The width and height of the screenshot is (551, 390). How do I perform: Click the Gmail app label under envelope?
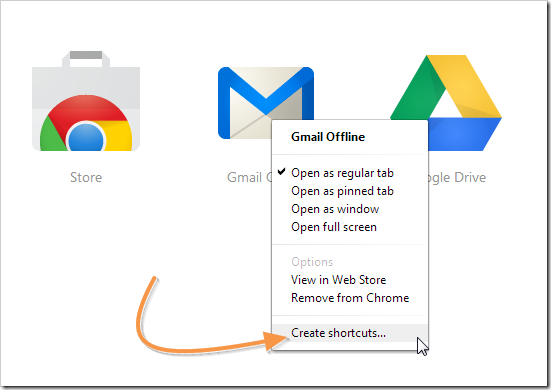point(249,177)
